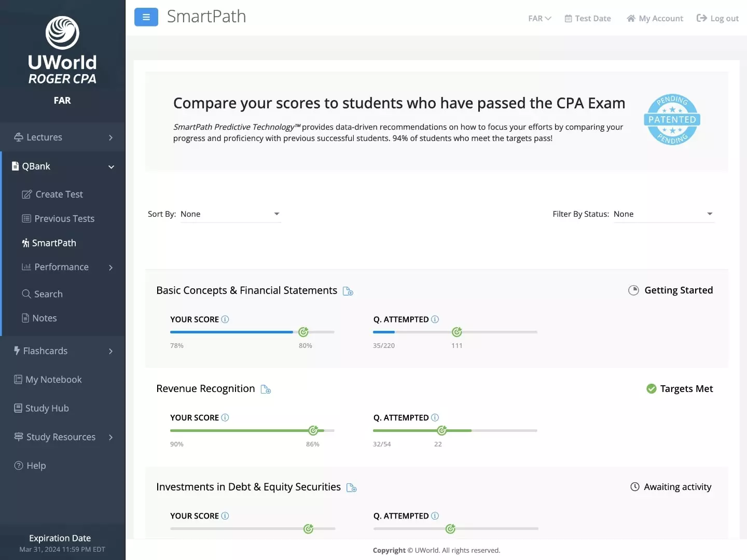The height and width of the screenshot is (560, 747).
Task: Click the Awaiting activity status label
Action: (x=677, y=487)
